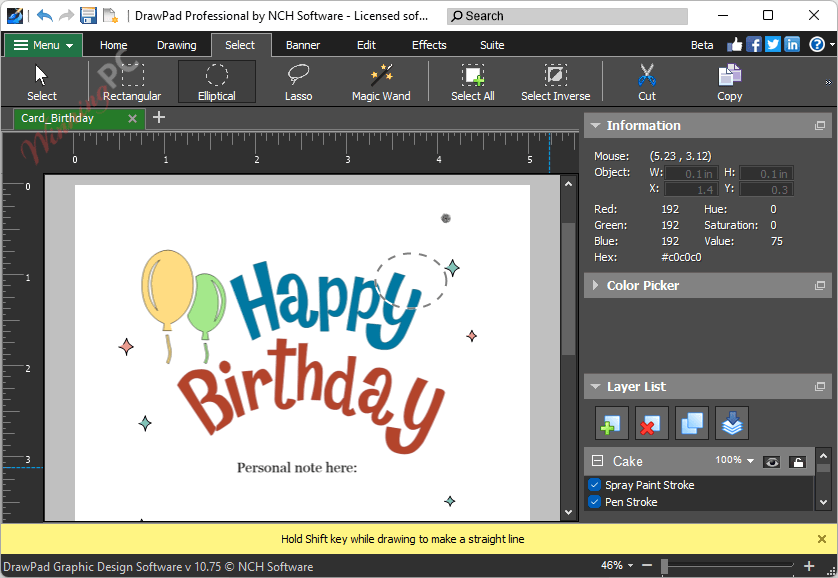
Task: Add a new layer
Action: point(611,423)
